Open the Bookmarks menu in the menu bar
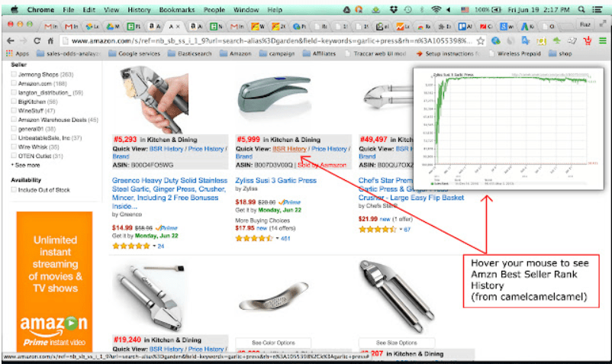The width and height of the screenshot is (612, 364). [x=177, y=10]
